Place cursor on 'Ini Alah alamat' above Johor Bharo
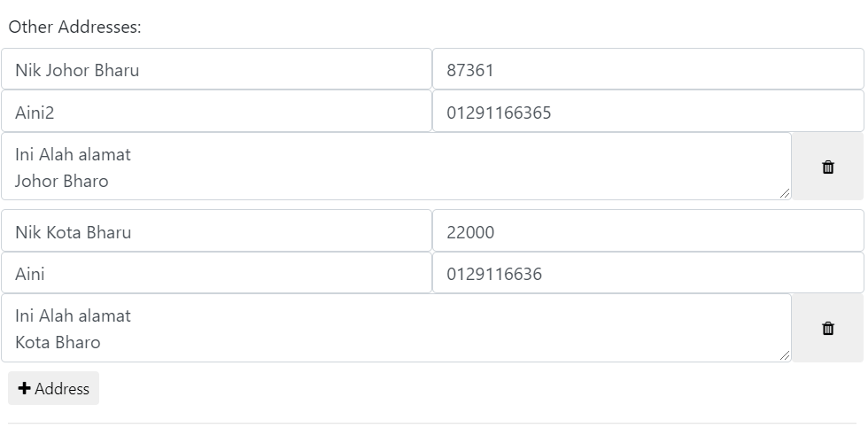 pyautogui.click(x=73, y=154)
